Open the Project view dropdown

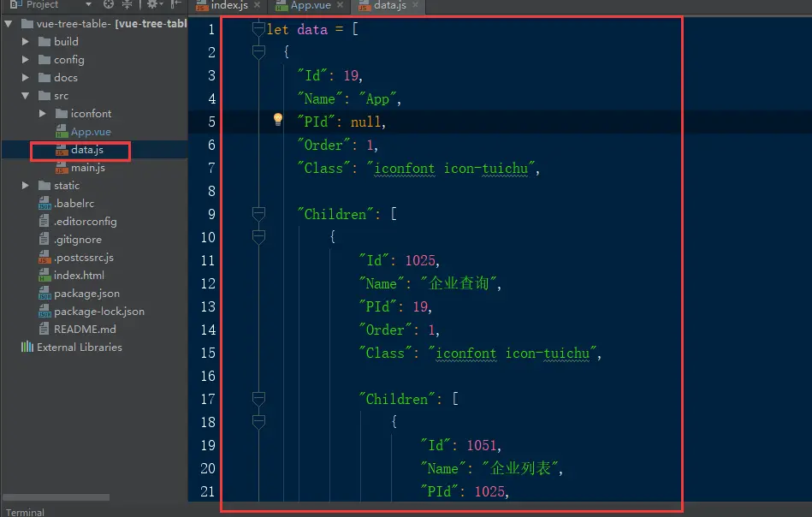tap(88, 4)
